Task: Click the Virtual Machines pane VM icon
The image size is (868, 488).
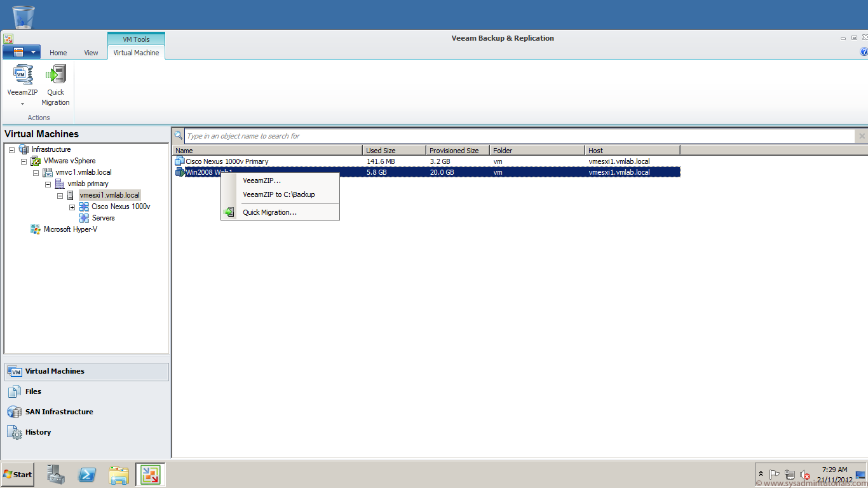Action: (15, 372)
